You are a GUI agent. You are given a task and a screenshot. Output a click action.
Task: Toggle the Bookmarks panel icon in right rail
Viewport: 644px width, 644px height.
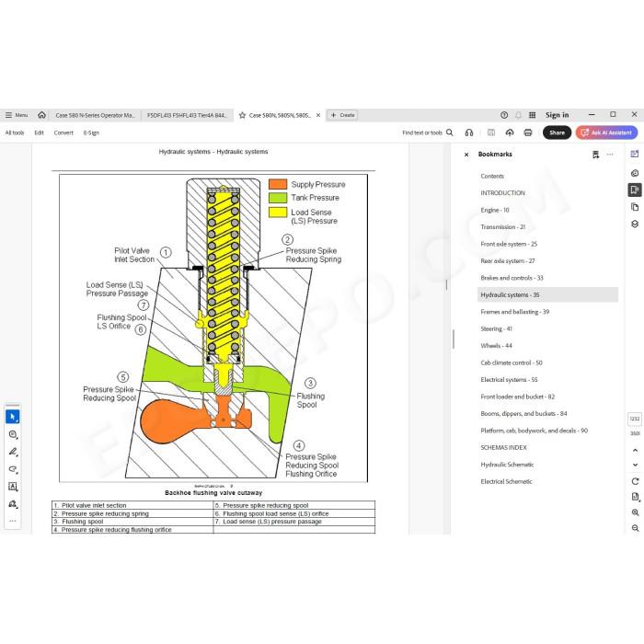[635, 190]
